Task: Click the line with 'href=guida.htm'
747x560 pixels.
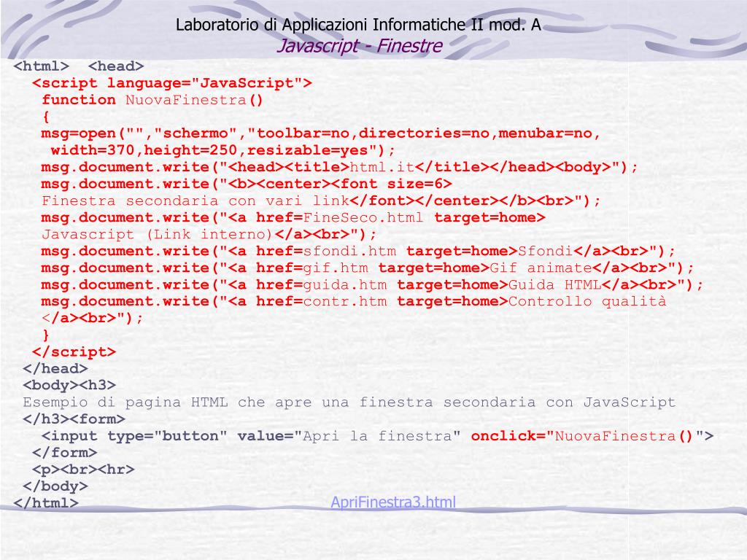Action: (x=372, y=285)
